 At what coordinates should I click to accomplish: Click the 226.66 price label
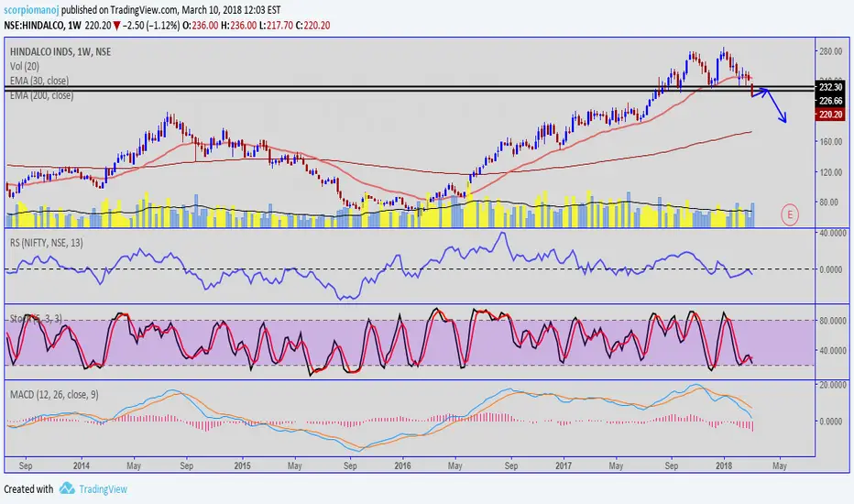tap(830, 101)
